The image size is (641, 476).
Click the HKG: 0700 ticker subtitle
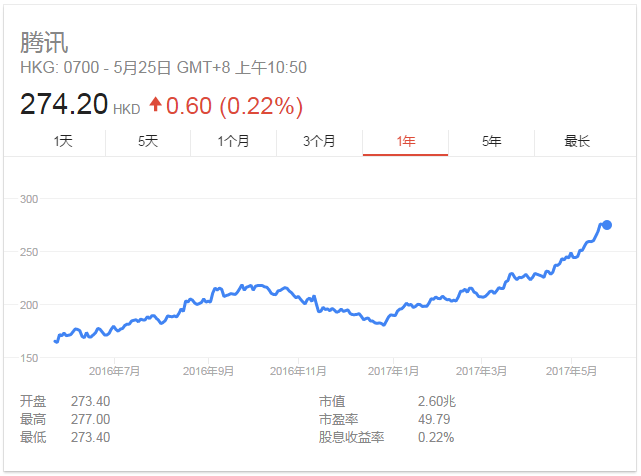pyautogui.click(x=60, y=68)
